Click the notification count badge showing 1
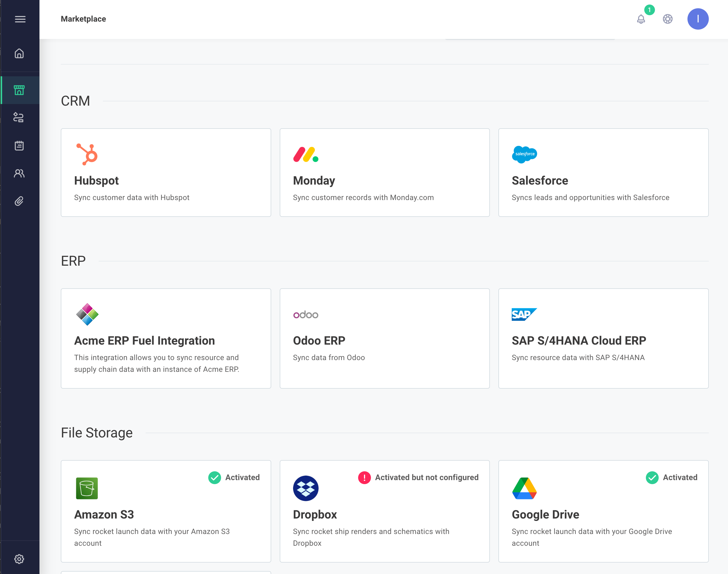 click(650, 10)
